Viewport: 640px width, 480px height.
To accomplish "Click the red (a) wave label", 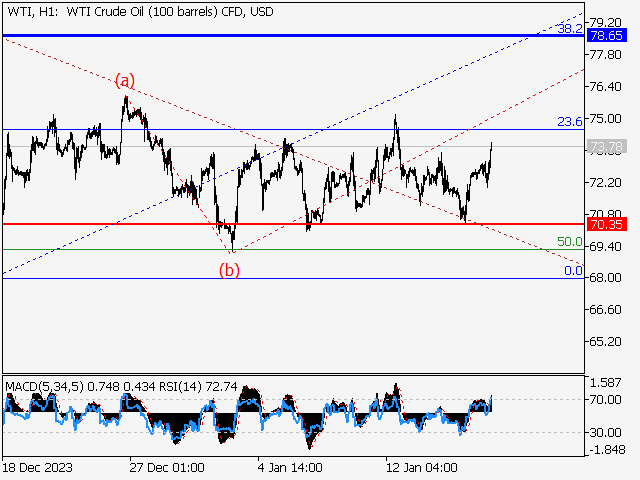I will pyautogui.click(x=124, y=80).
